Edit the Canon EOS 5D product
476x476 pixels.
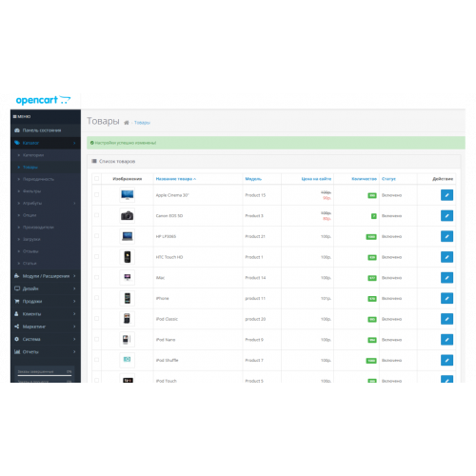click(446, 216)
